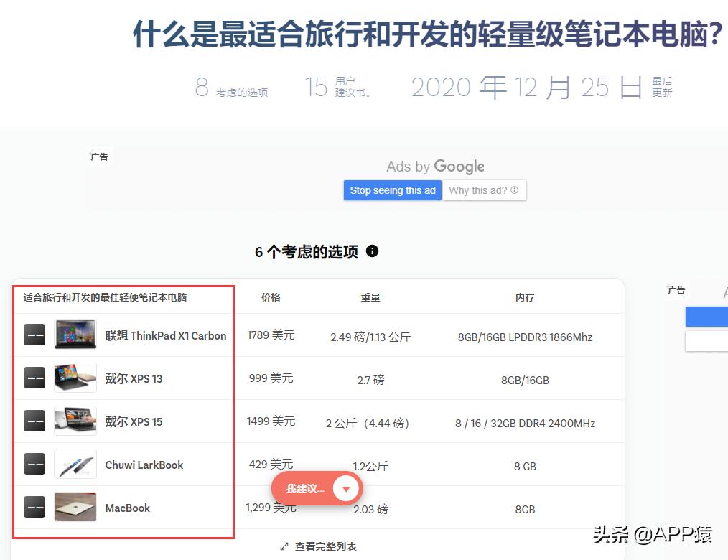The width and height of the screenshot is (728, 560).
Task: Click the minus icon beside 戴尔 XPS 13
Action: (34, 378)
